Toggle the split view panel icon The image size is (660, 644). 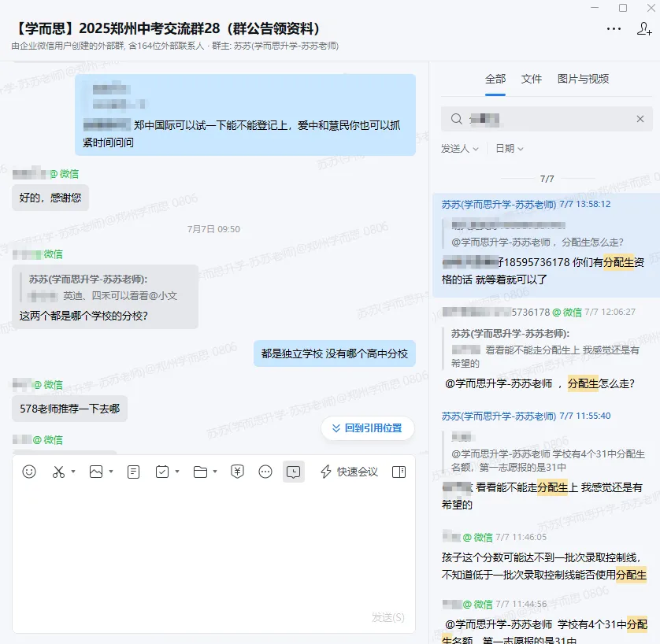pos(398,472)
